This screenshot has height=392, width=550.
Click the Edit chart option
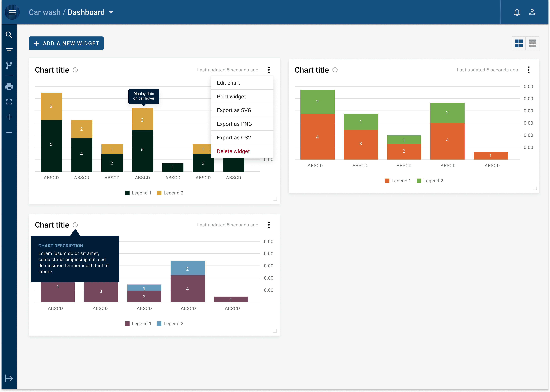pyautogui.click(x=228, y=83)
